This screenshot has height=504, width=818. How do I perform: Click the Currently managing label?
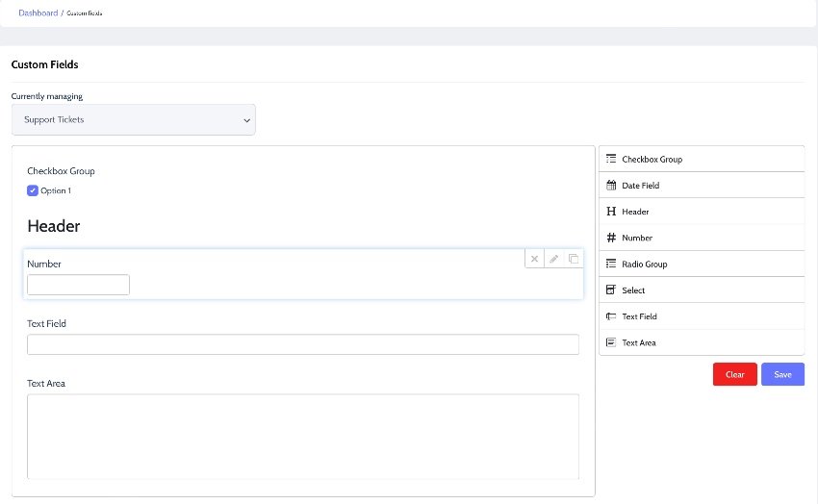47,96
